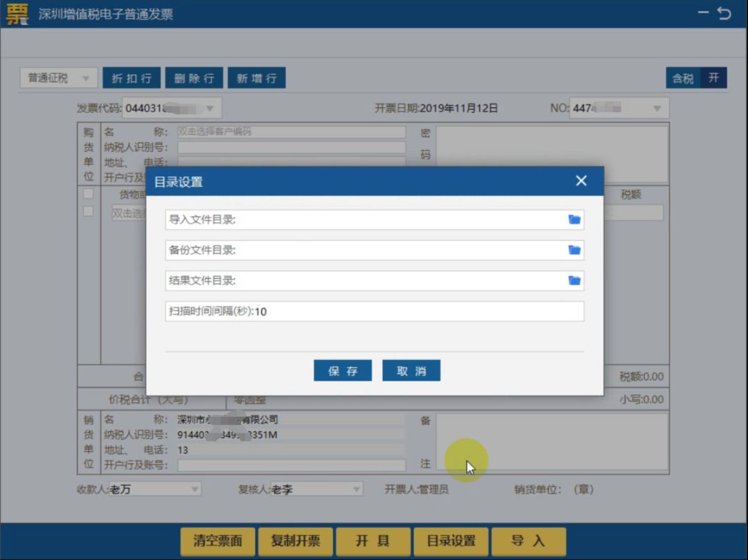This screenshot has height=560, width=748.
Task: Open the 收款人 dropdown
Action: coord(154,489)
